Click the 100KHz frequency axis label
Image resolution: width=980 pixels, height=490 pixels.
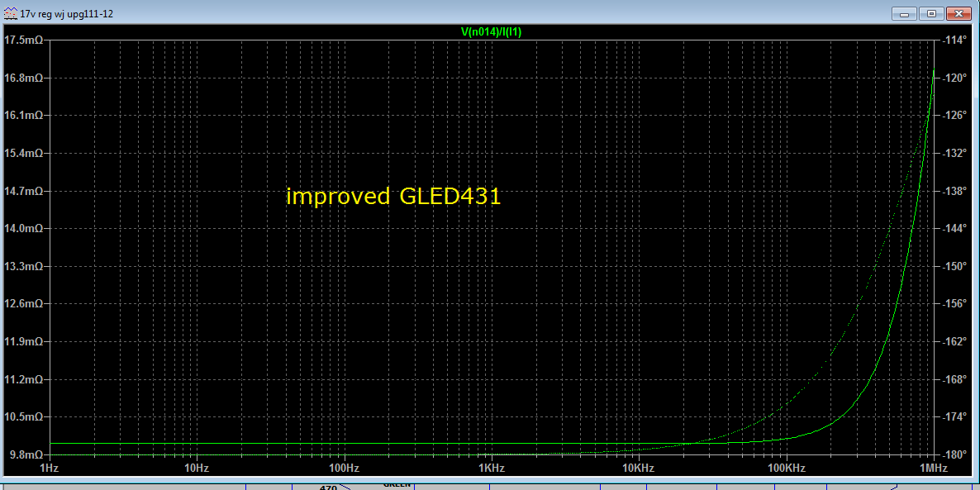coord(787,469)
